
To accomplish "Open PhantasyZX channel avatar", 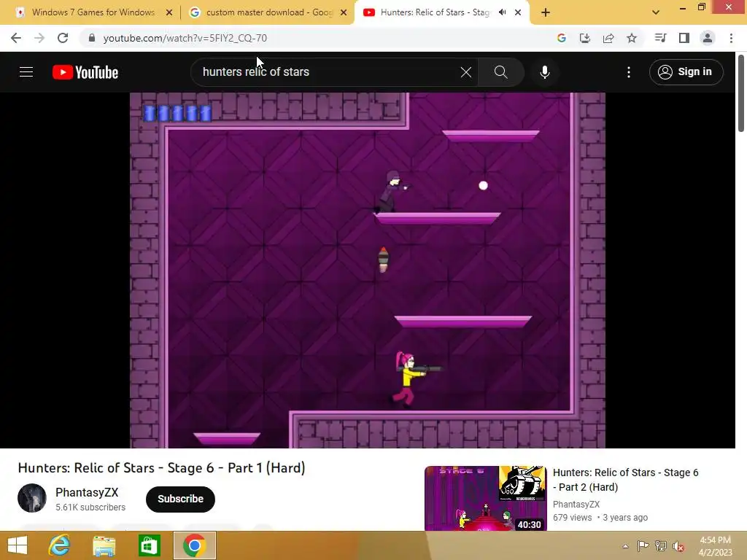I will click(x=32, y=498).
